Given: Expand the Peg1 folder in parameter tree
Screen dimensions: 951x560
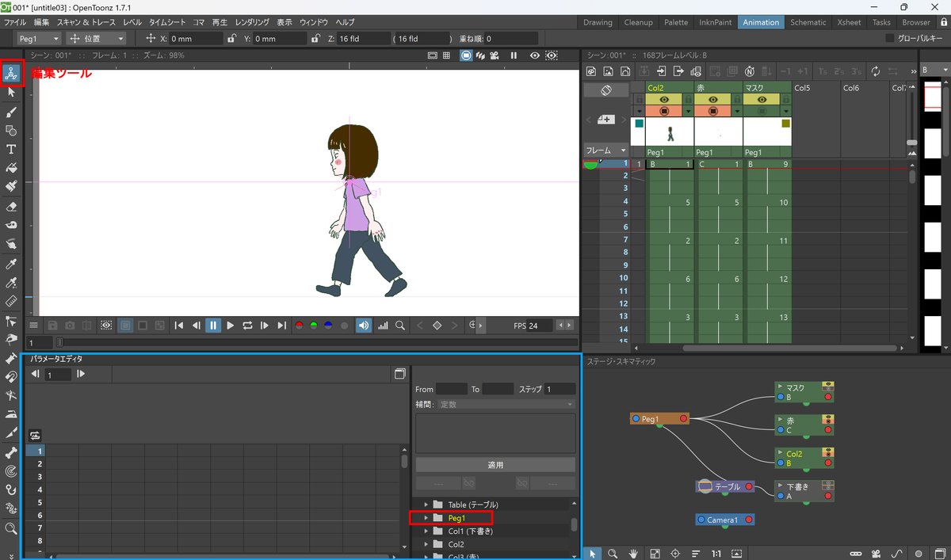Looking at the screenshot, I should 426,518.
